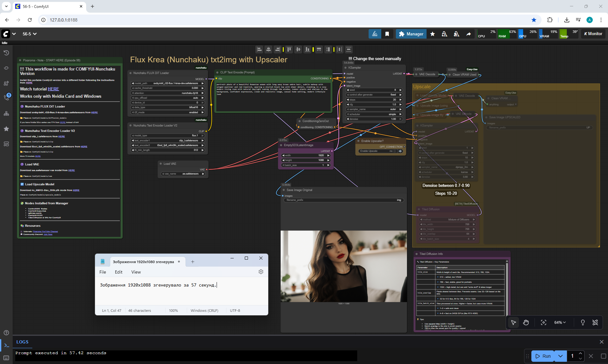Viewport: 608px width, 364px height.
Task: Switch to the LOGS tab
Action: tap(22, 342)
